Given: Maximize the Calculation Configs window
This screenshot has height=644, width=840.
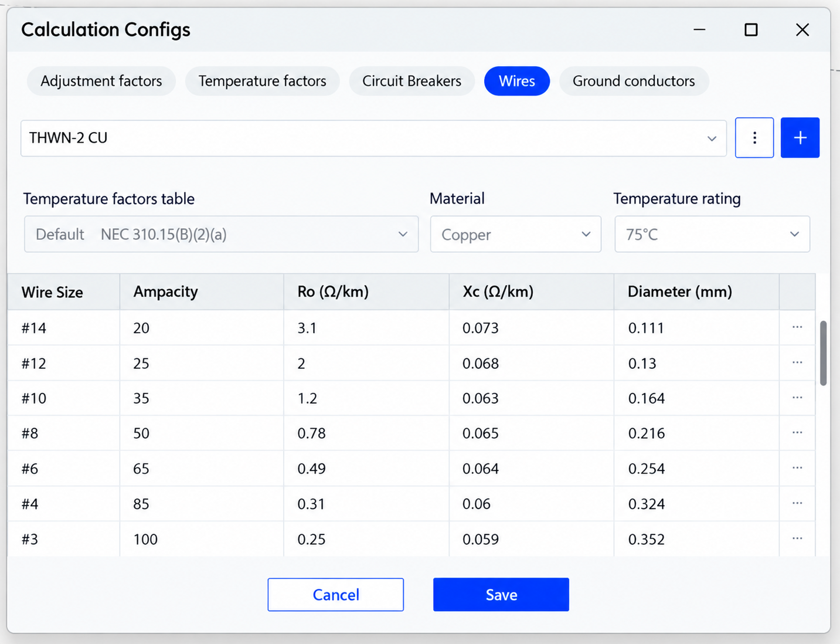Looking at the screenshot, I should pyautogui.click(x=751, y=30).
